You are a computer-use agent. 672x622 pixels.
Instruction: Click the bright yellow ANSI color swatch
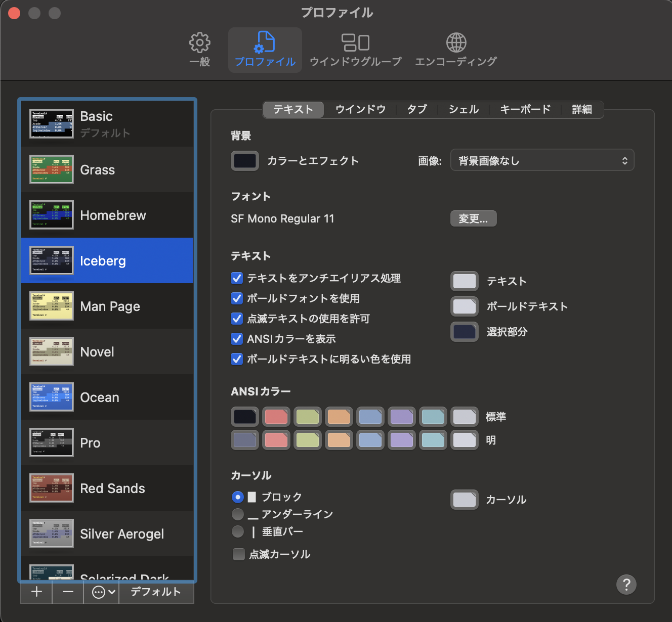tap(339, 440)
